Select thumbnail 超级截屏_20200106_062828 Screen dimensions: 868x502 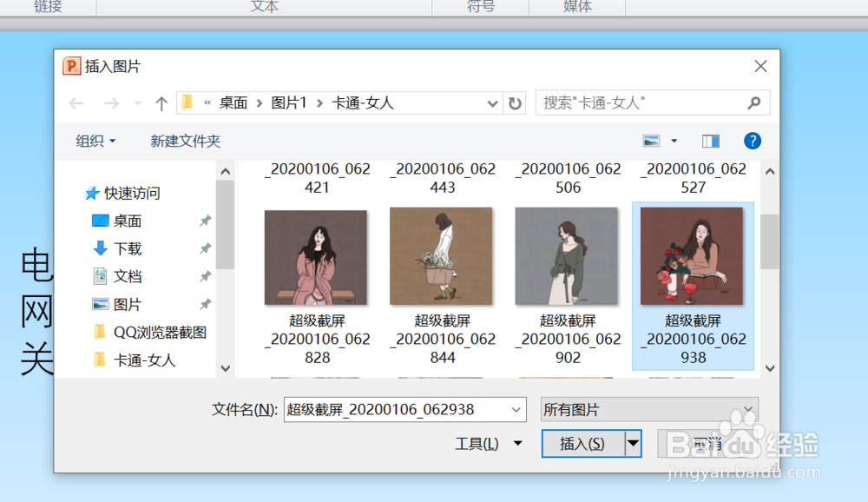(316, 256)
